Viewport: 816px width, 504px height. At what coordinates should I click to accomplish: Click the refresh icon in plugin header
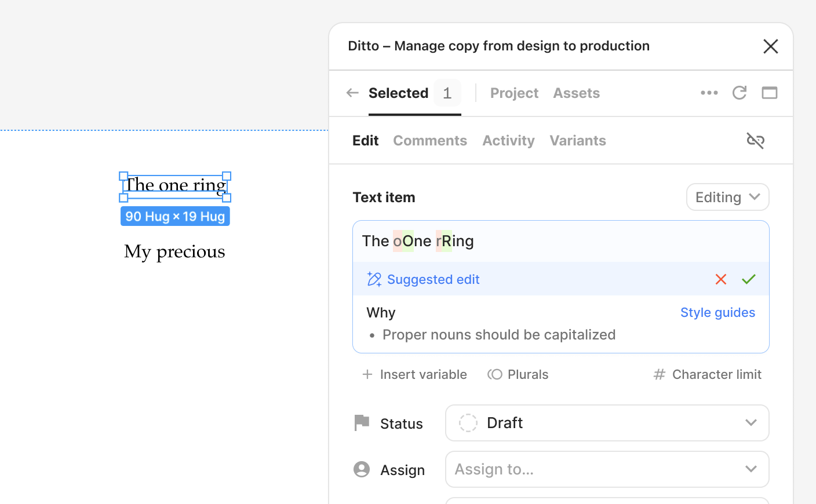coord(739,93)
